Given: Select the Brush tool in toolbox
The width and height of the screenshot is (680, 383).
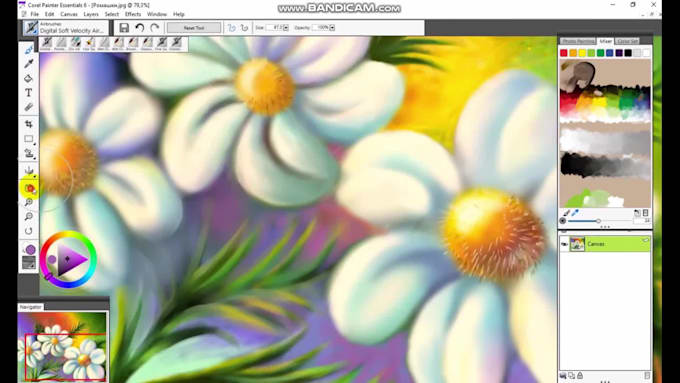Looking at the screenshot, I should coord(29,50).
